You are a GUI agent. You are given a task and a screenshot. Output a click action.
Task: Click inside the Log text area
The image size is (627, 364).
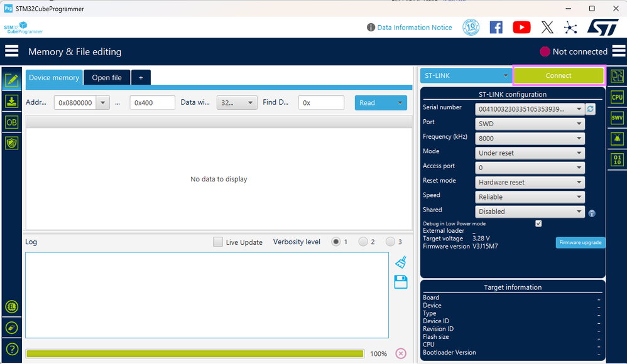[207, 295]
